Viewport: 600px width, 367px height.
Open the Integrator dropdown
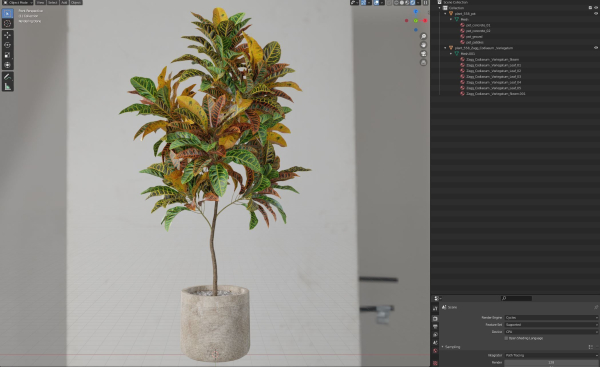point(551,356)
